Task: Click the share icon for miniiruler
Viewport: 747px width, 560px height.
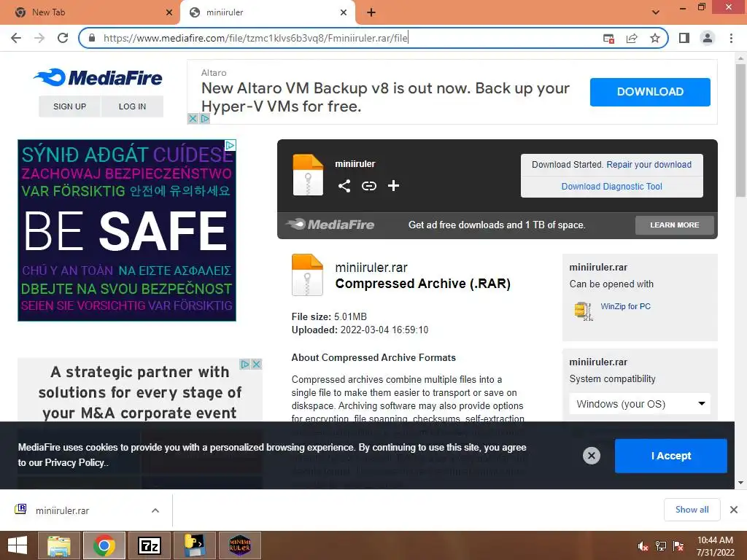Action: [344, 186]
